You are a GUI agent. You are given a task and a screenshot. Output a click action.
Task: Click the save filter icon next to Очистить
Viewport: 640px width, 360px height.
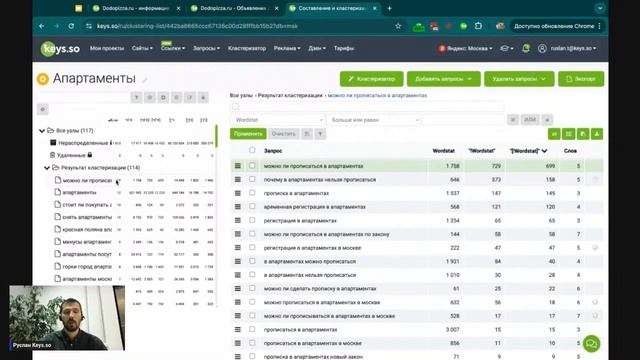[x=307, y=134]
